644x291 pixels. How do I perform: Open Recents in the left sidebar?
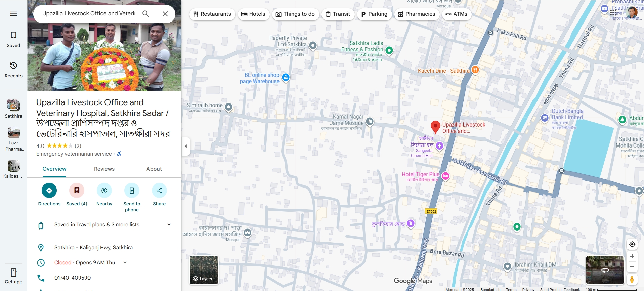(13, 69)
